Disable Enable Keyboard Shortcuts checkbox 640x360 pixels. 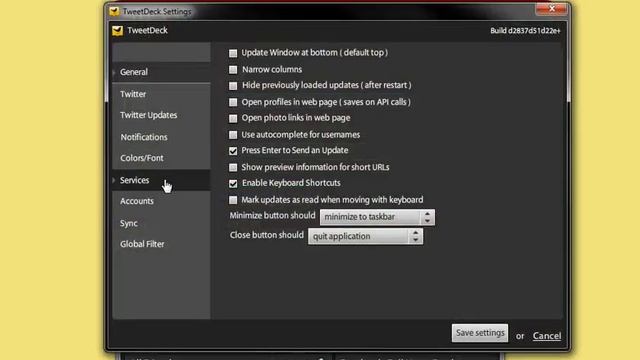[233, 184]
